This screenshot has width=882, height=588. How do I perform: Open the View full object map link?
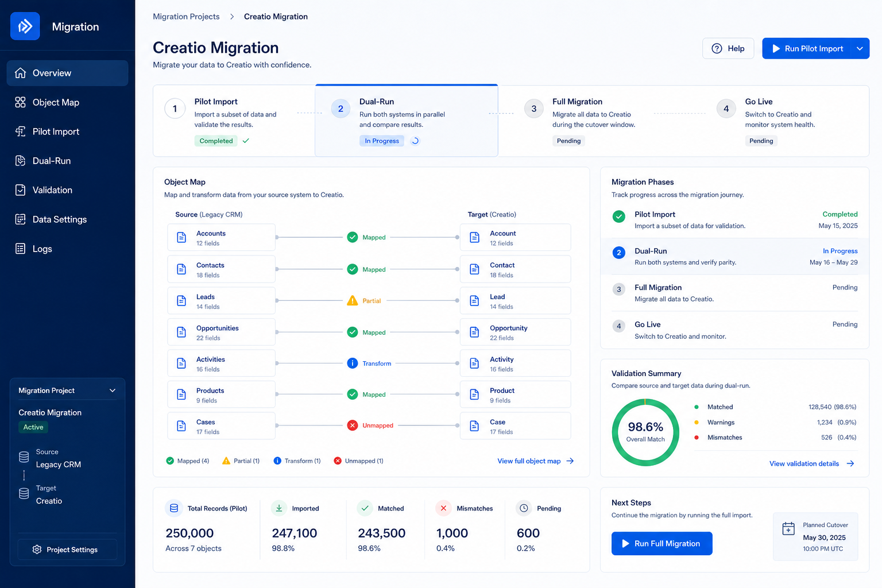coord(536,461)
